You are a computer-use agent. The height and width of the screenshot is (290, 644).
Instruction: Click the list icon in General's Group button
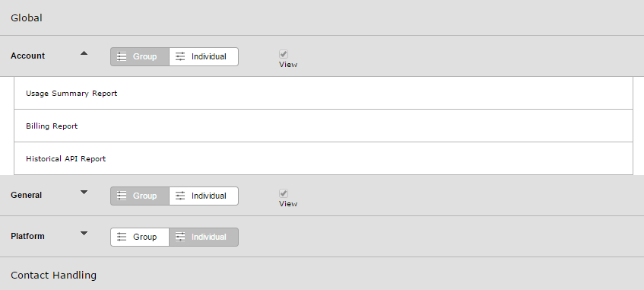point(122,196)
